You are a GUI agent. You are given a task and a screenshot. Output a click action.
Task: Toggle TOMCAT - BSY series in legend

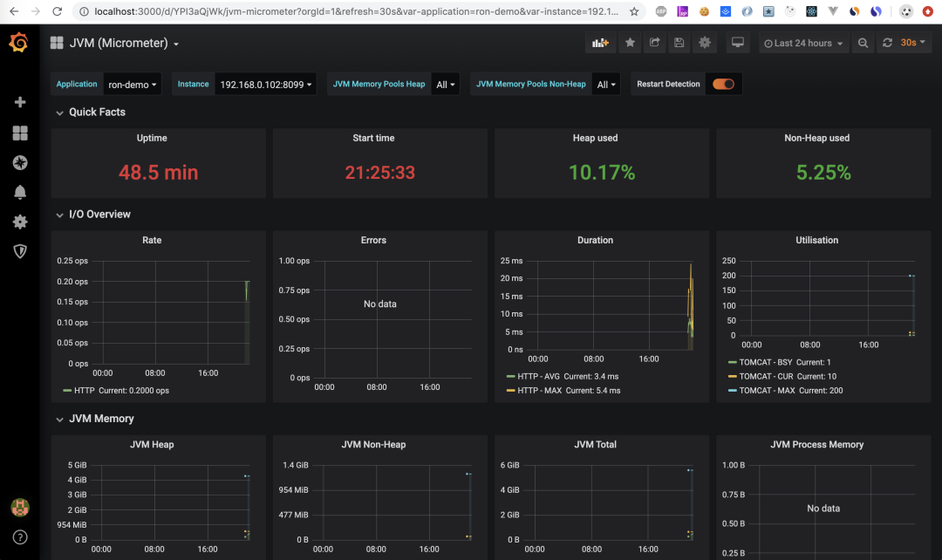[766, 362]
